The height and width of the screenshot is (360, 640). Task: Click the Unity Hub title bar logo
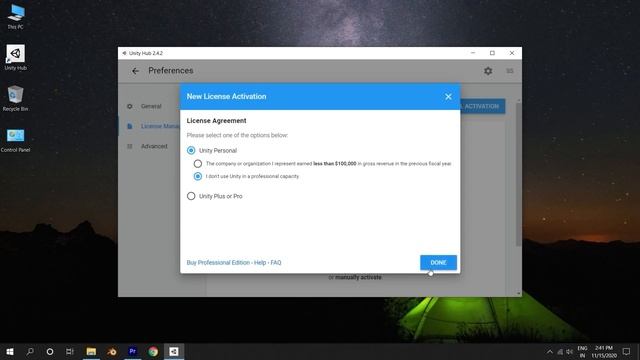124,53
